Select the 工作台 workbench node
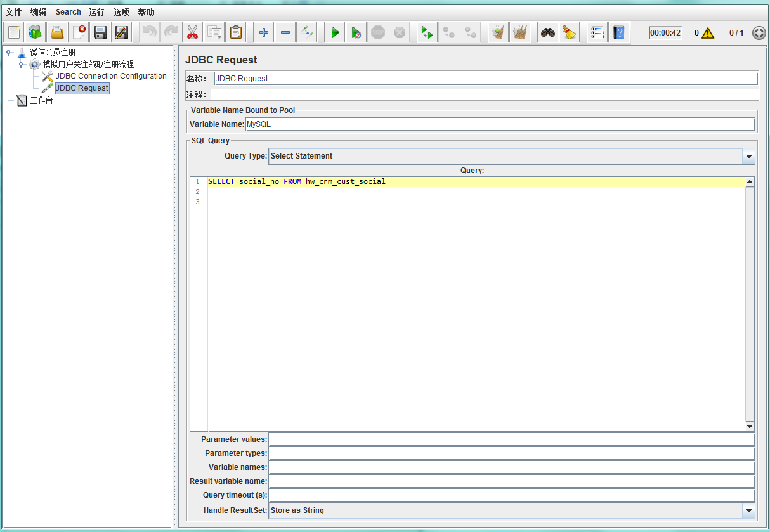The width and height of the screenshot is (770, 532). (x=41, y=100)
